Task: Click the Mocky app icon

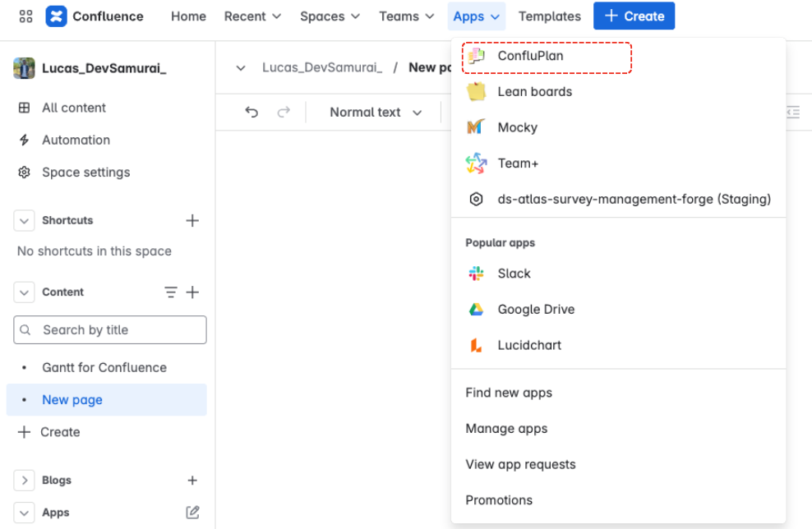Action: click(476, 127)
